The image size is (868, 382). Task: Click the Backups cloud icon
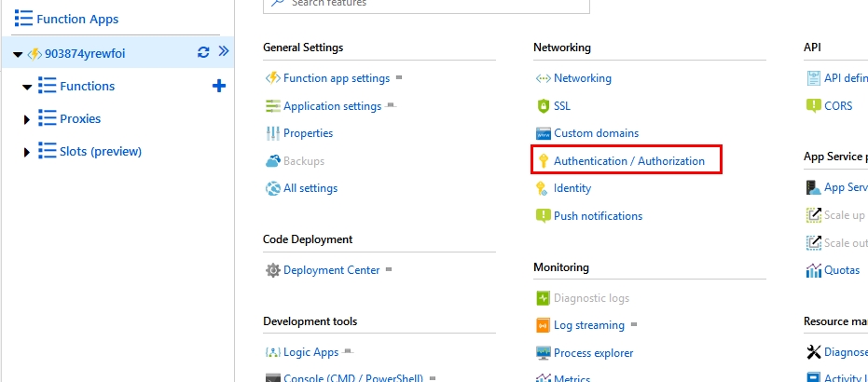click(273, 161)
